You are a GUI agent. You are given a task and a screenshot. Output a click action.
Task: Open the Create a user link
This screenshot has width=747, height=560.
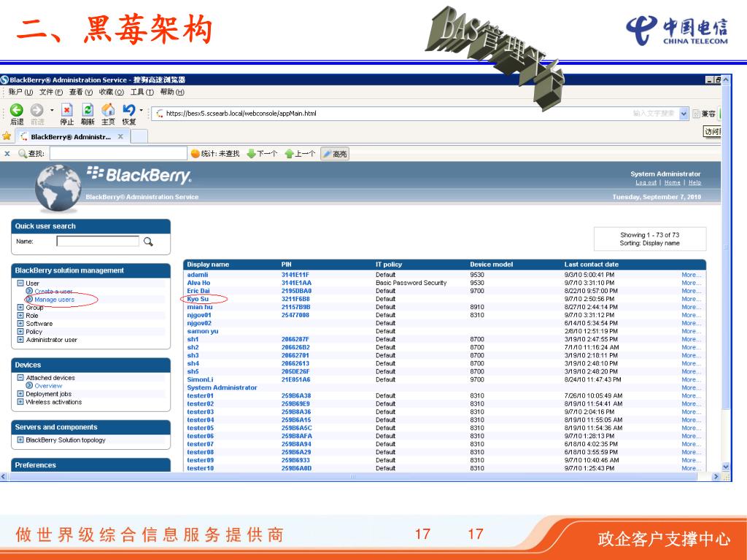tap(53, 292)
